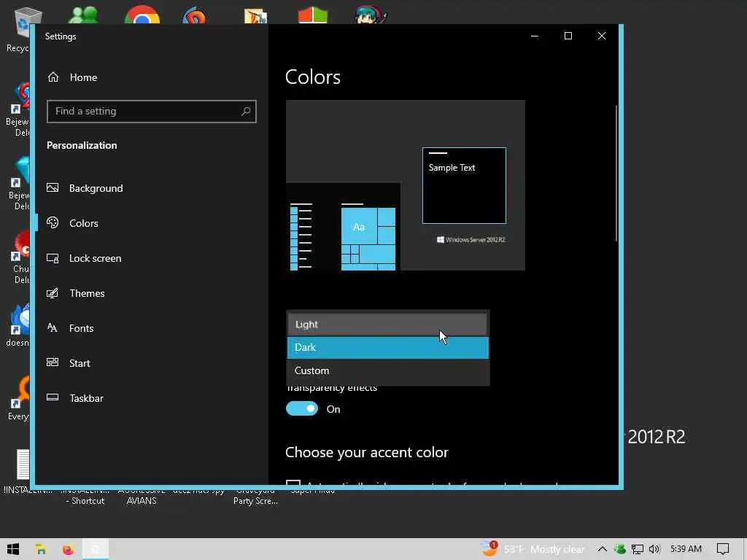Launch Firefox from the taskbar
747x560 pixels.
68,549
